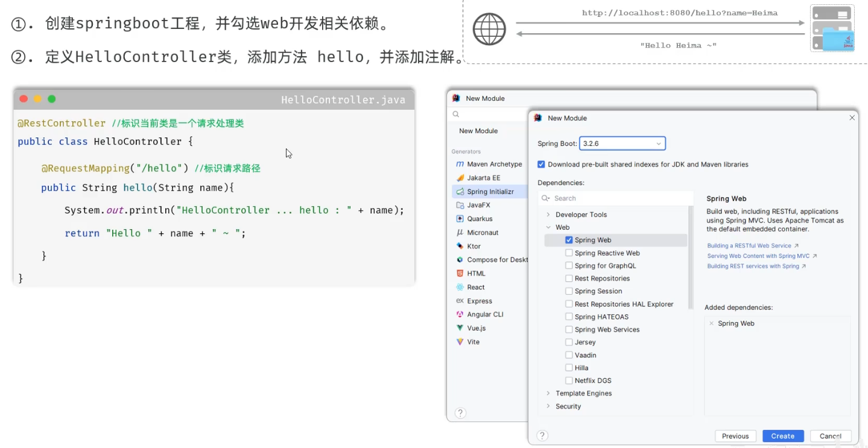Enable the Spring Reactive Web dependency
The width and height of the screenshot is (868, 448).
[x=568, y=253]
